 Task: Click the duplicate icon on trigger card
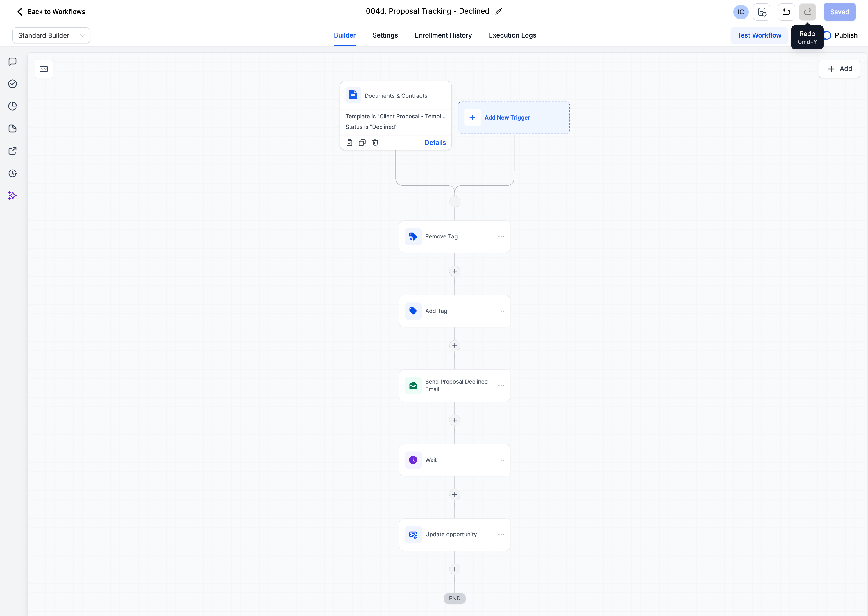pyautogui.click(x=362, y=143)
